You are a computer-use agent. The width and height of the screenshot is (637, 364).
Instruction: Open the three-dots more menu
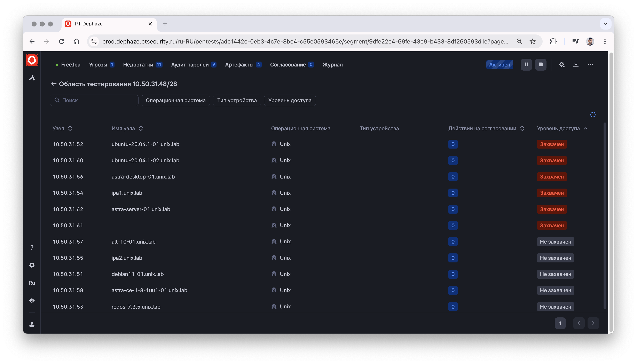pyautogui.click(x=590, y=64)
